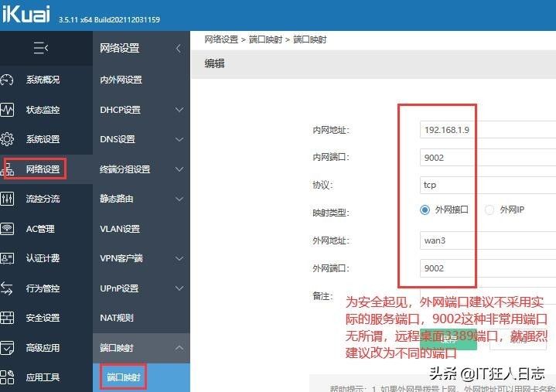Open AC管理 menu item
556x392 pixels.
40,229
